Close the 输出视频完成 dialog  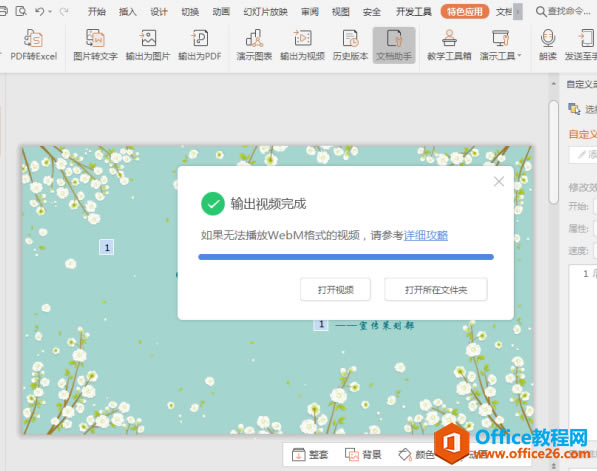pos(499,181)
